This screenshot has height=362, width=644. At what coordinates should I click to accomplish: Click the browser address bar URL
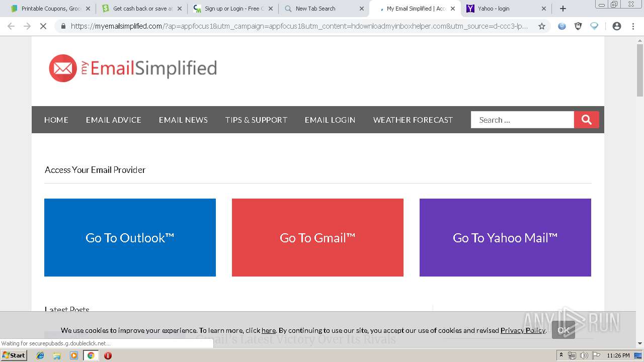click(x=299, y=26)
